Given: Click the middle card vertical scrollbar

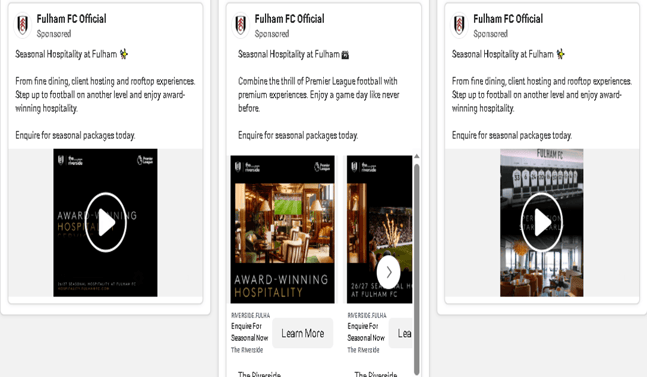Looking at the screenshot, I should (x=417, y=268).
